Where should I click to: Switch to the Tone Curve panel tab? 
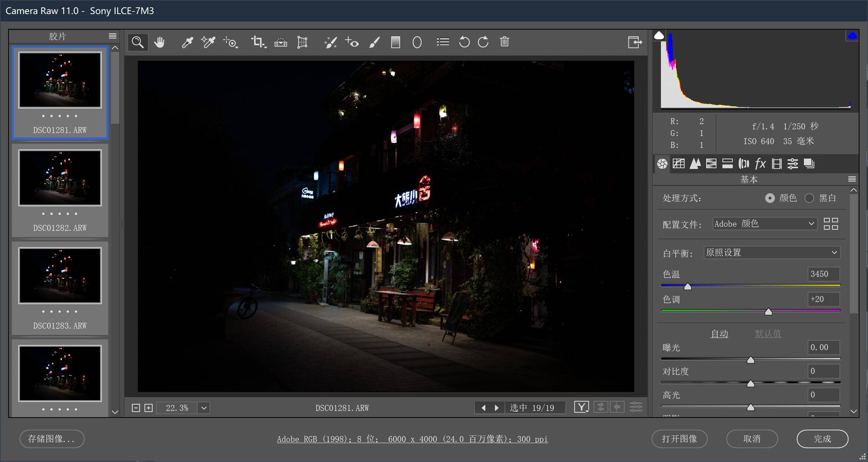pyautogui.click(x=678, y=164)
